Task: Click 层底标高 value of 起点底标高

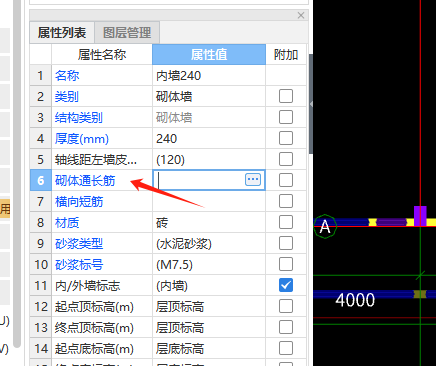Action: pyautogui.click(x=180, y=349)
